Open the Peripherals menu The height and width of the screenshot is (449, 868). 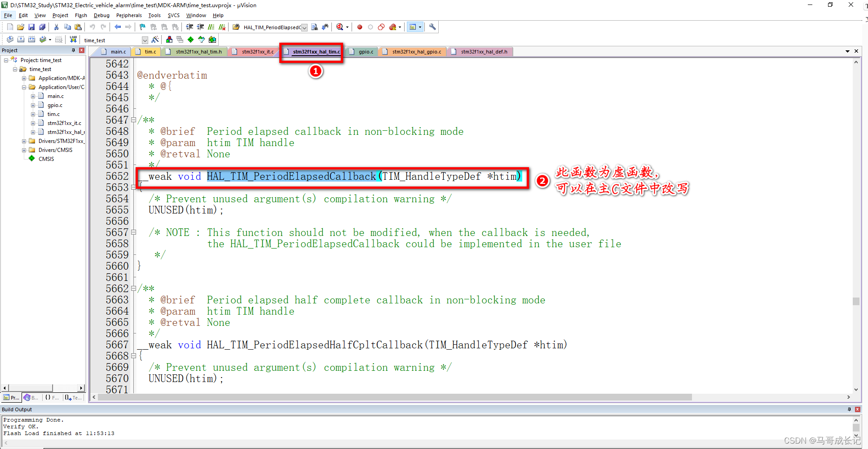129,15
